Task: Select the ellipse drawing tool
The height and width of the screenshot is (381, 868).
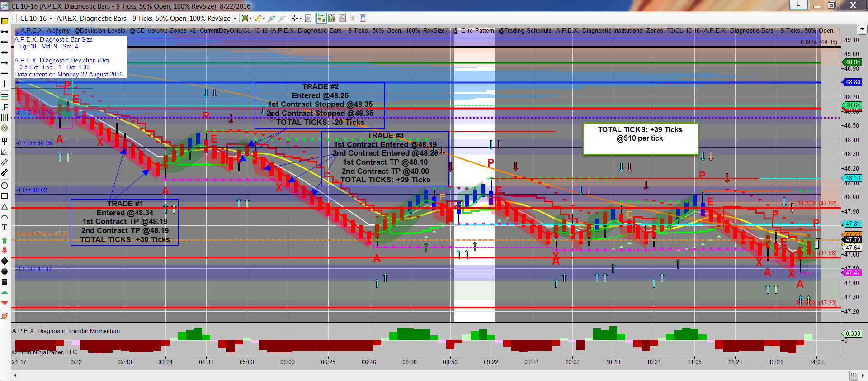Action: [x=5, y=186]
